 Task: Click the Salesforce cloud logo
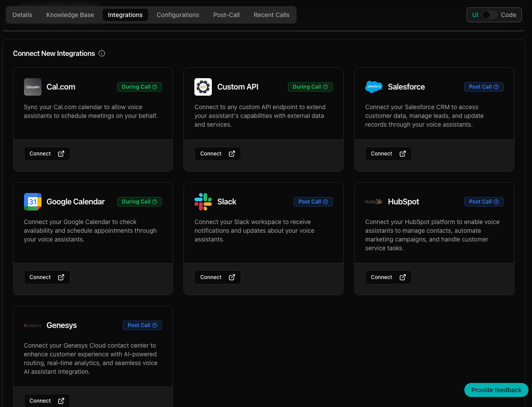point(373,87)
